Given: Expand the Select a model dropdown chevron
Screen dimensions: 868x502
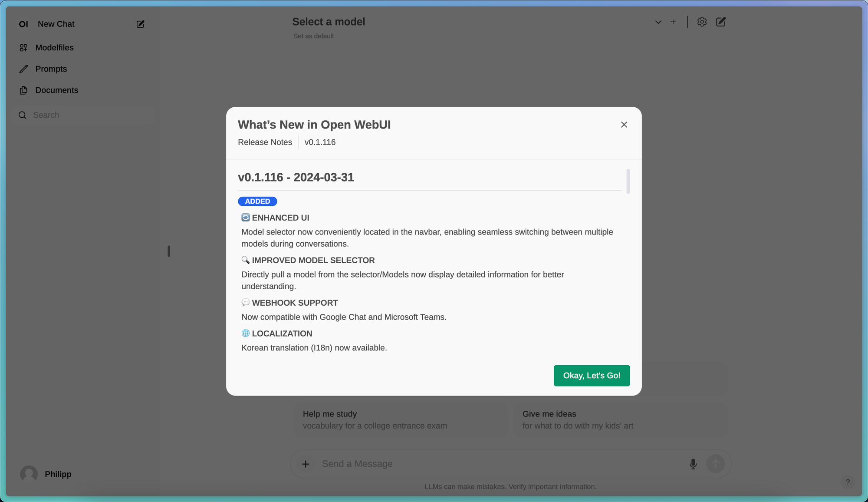Looking at the screenshot, I should click(658, 22).
